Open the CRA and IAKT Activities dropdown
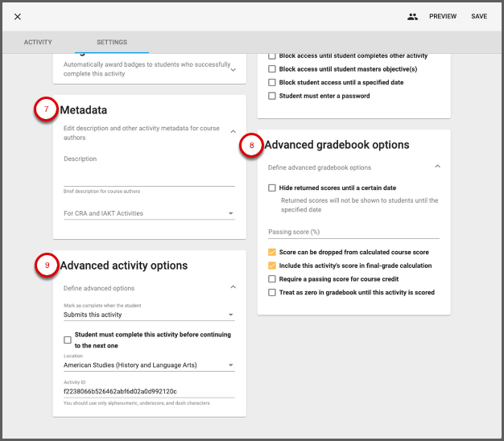Screen dimensions: 504x441 149,214
